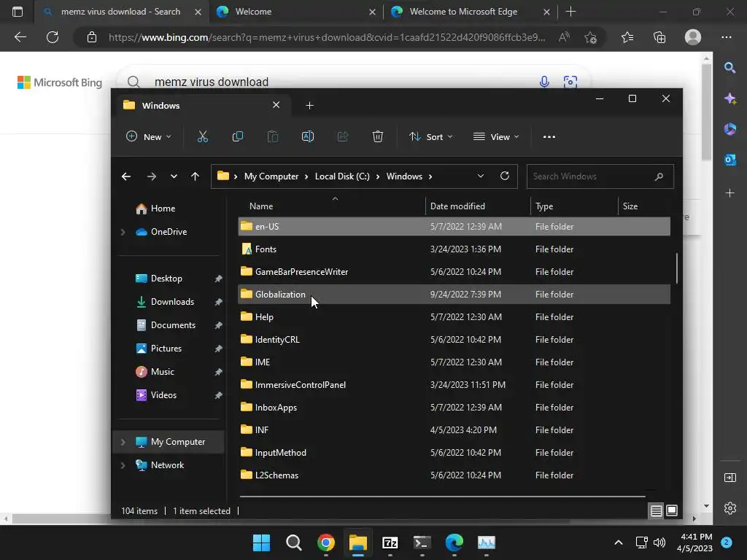747x560 pixels.
Task: Switch to the Welcome Edge tab
Action: tap(295, 12)
